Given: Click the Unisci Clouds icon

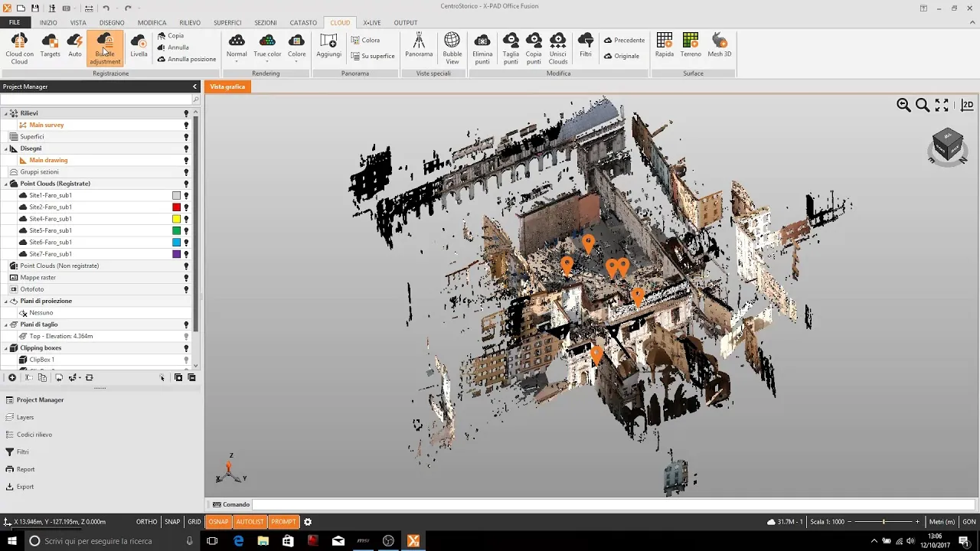Looking at the screenshot, I should (x=558, y=47).
